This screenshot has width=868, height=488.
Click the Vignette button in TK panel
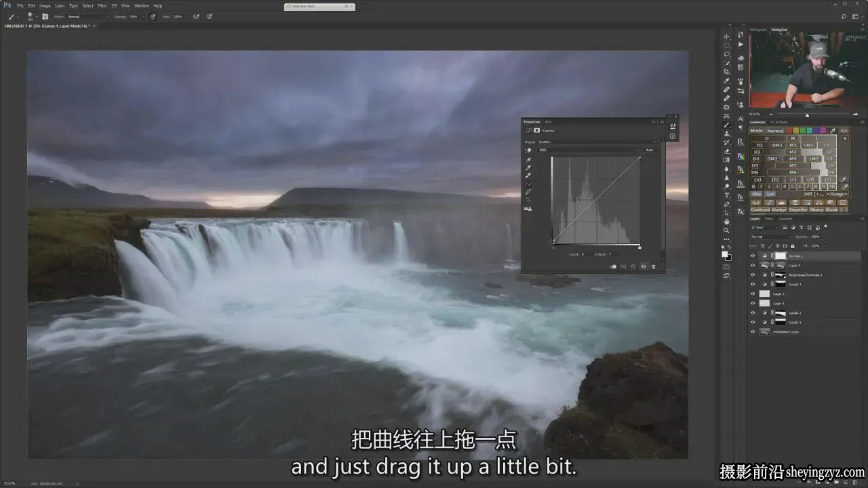click(x=797, y=210)
